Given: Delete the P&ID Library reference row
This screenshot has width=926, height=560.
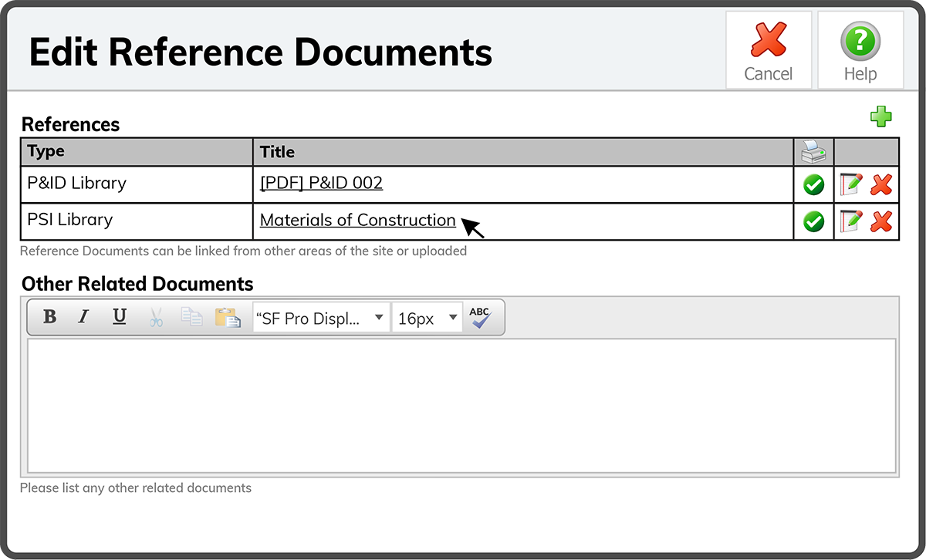Looking at the screenshot, I should pyautogui.click(x=881, y=184).
